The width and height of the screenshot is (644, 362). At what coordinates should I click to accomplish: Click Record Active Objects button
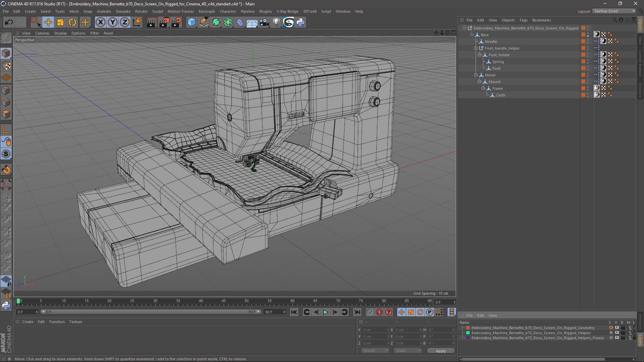(x=370, y=312)
